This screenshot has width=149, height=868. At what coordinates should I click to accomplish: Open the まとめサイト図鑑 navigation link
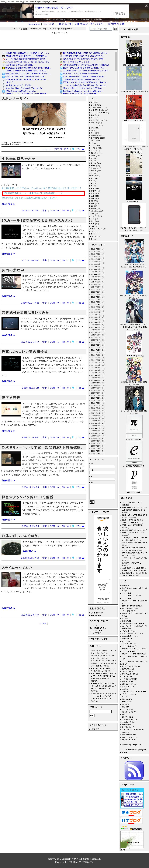(x=116, y=24)
